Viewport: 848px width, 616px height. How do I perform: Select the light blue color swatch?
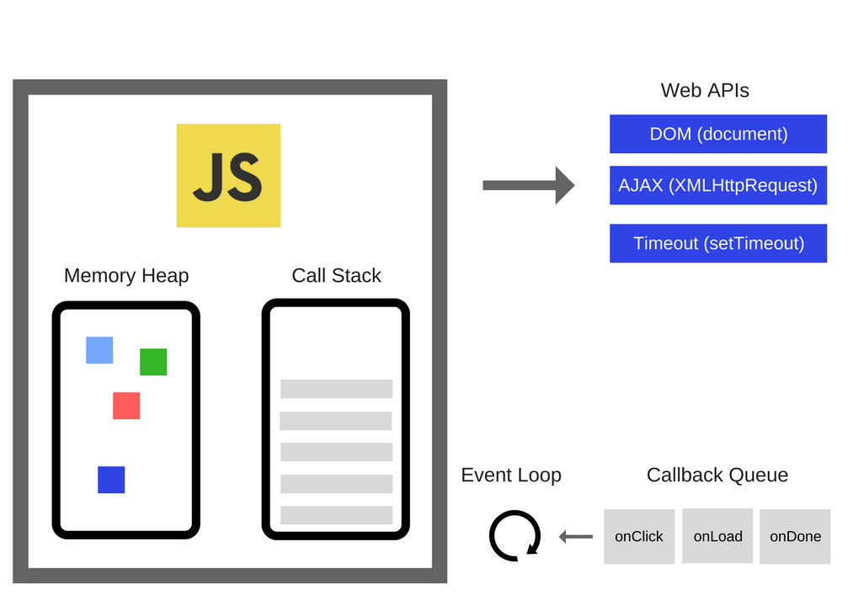point(99,351)
